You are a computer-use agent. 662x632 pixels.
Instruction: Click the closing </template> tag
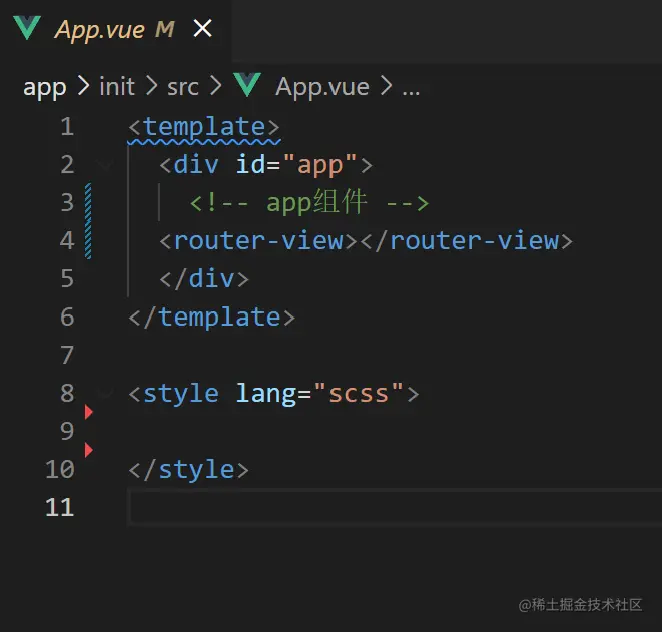(x=212, y=317)
